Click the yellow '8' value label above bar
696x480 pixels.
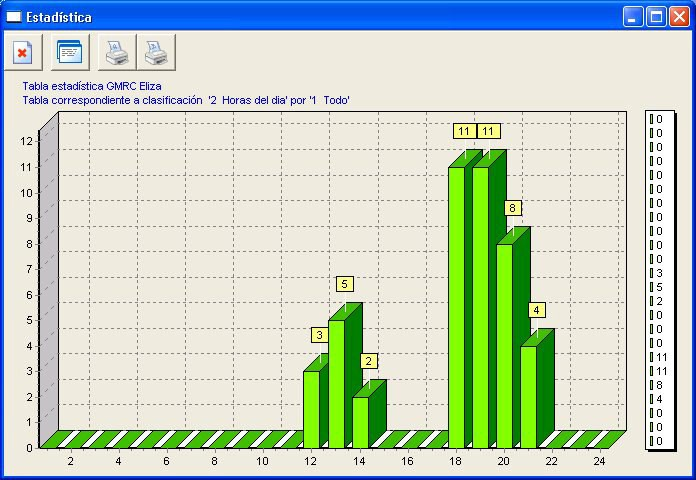[513, 208]
